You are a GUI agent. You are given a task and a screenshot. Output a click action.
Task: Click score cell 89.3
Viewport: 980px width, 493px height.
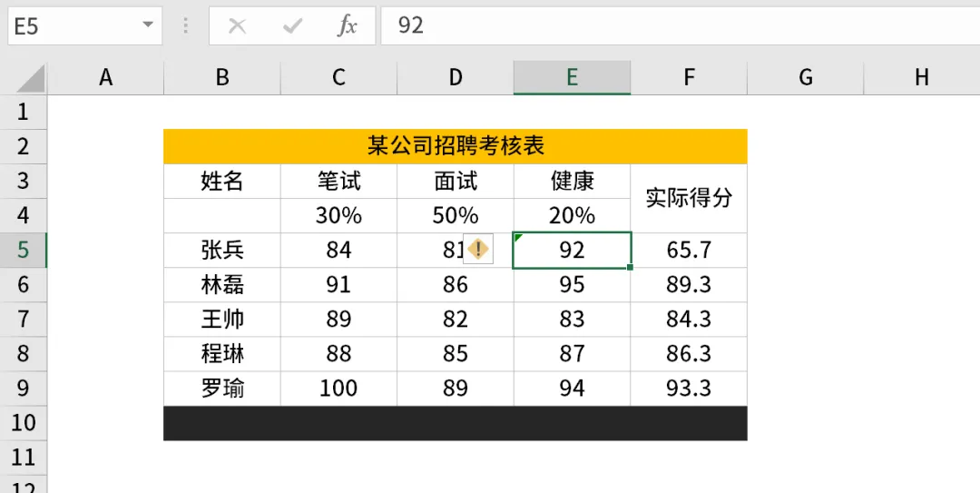click(689, 285)
